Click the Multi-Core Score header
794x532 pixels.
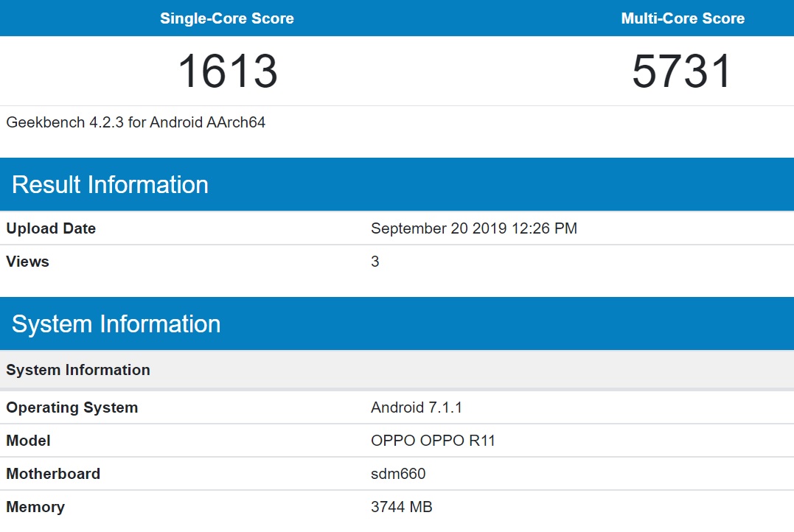click(682, 18)
